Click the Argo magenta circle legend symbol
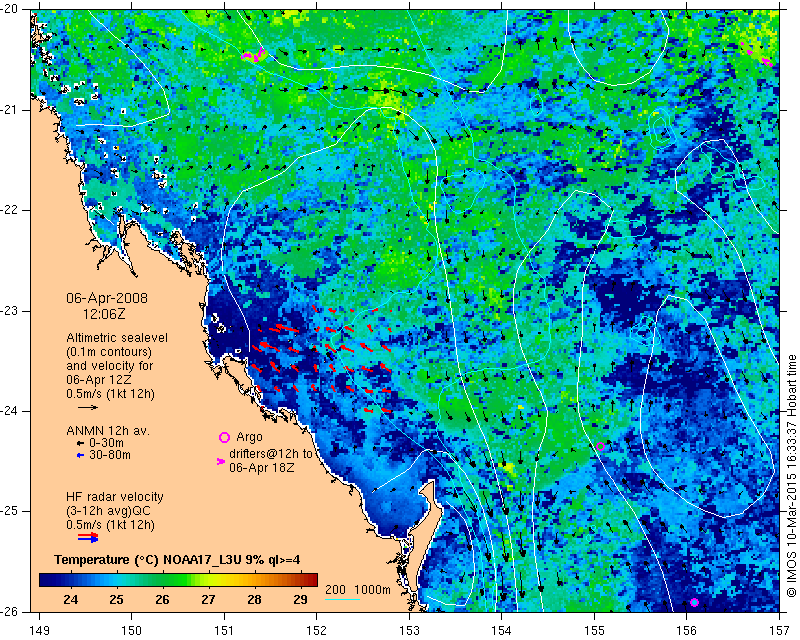800x640 pixels. pyautogui.click(x=224, y=437)
